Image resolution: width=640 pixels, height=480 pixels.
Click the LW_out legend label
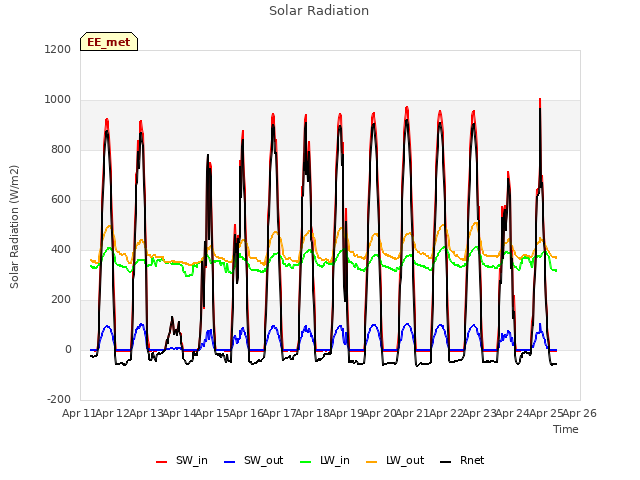405,461
